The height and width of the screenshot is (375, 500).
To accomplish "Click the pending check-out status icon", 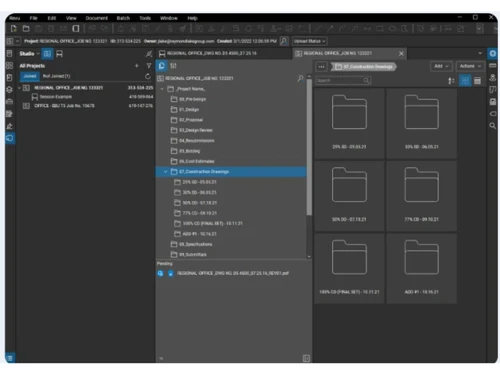I will click(x=160, y=273).
